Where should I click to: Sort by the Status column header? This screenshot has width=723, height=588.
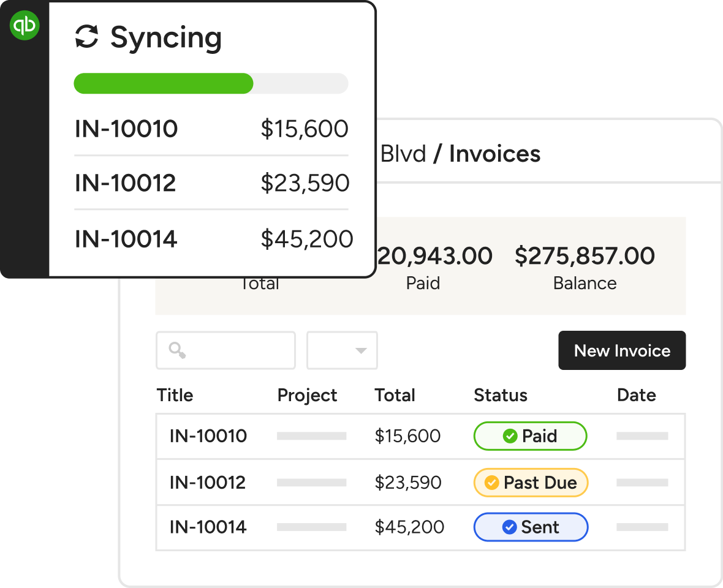pyautogui.click(x=501, y=396)
